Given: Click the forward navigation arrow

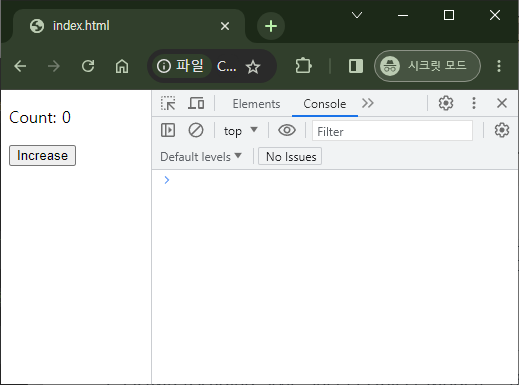Looking at the screenshot, I should pyautogui.click(x=54, y=66).
